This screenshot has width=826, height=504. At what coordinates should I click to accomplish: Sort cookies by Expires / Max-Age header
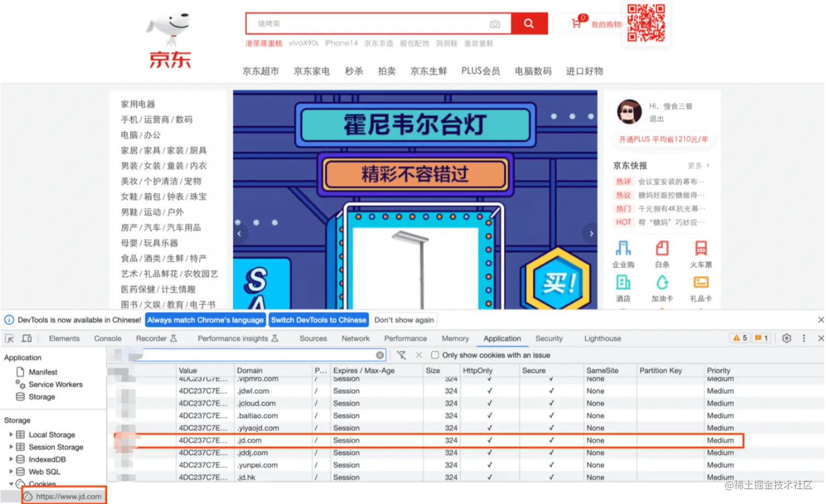[377, 370]
